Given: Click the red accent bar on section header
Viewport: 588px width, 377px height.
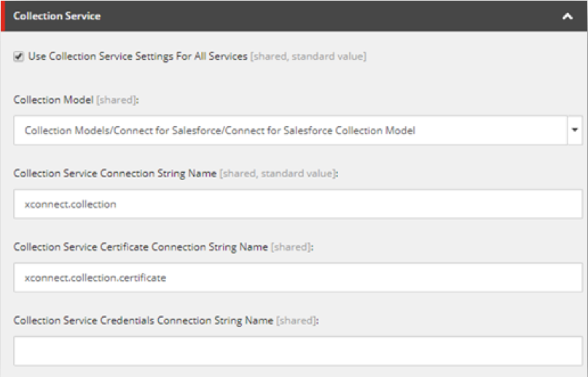Looking at the screenshot, I should click(x=2, y=16).
